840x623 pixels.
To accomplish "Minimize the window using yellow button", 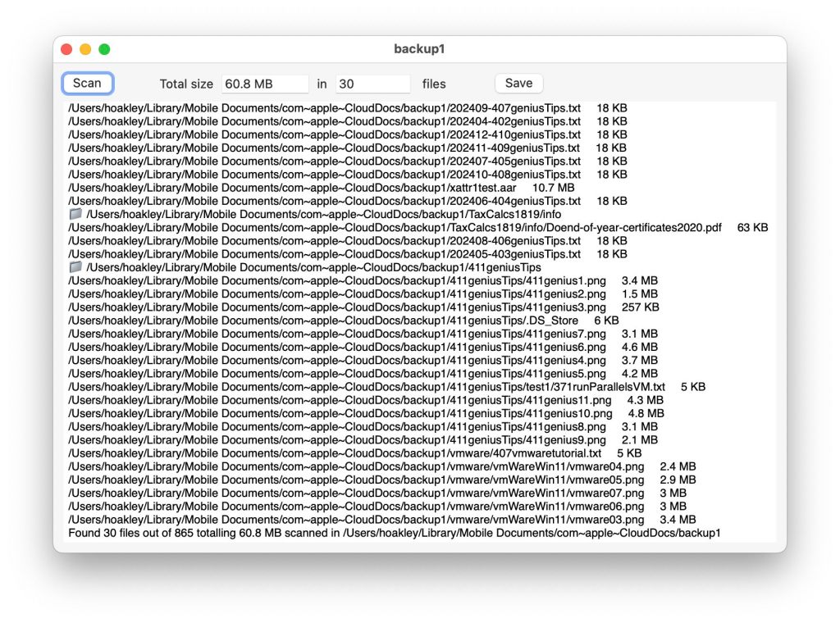I will [x=85, y=49].
